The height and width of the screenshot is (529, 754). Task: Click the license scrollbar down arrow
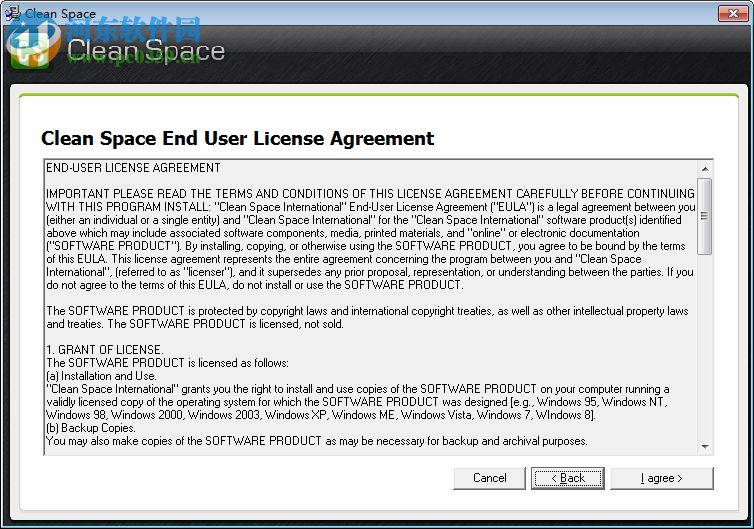click(x=705, y=447)
